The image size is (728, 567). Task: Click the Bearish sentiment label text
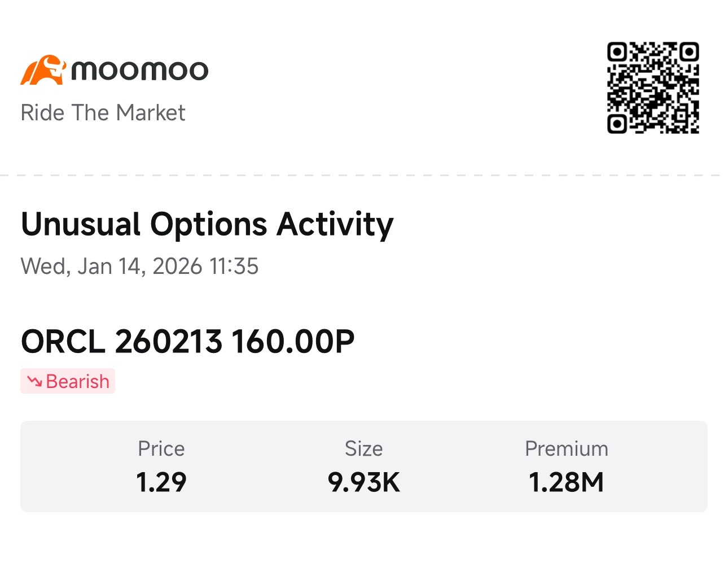77,382
